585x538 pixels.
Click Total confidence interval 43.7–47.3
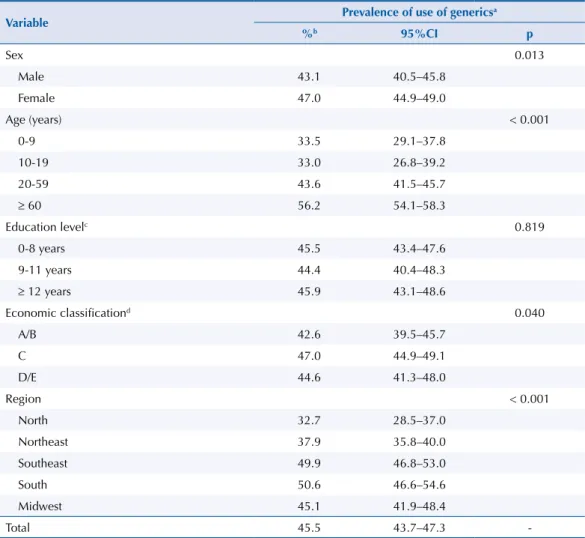pyautogui.click(x=419, y=528)
